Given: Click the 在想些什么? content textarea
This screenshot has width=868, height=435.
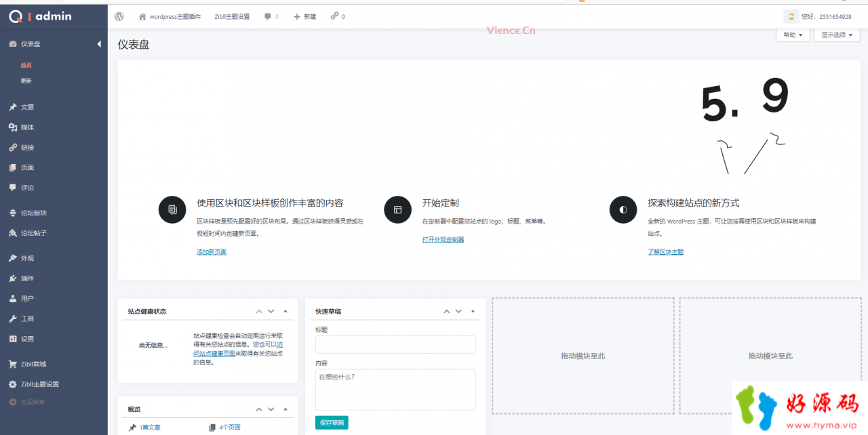Looking at the screenshot, I should coord(395,390).
